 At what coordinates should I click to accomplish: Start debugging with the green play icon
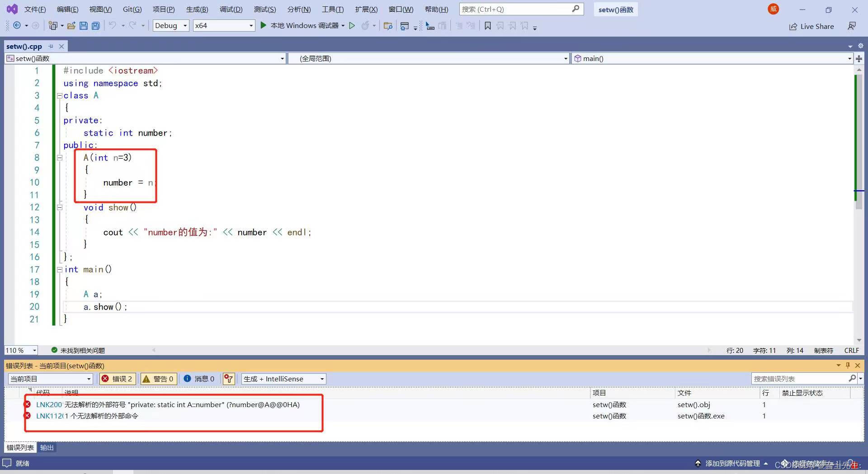[263, 26]
